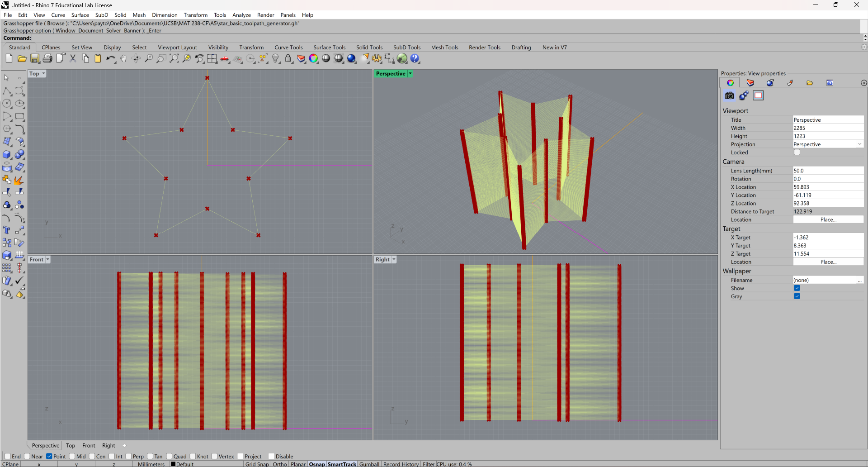Image resolution: width=868 pixels, height=467 pixels.
Task: Save the model with the floppy icon
Action: click(35, 58)
